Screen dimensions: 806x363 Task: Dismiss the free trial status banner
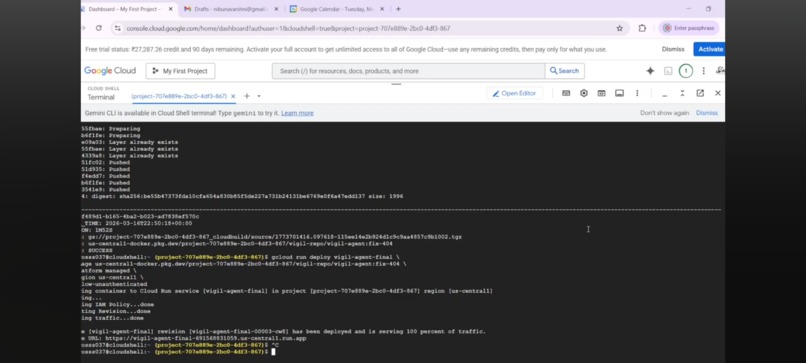click(673, 49)
